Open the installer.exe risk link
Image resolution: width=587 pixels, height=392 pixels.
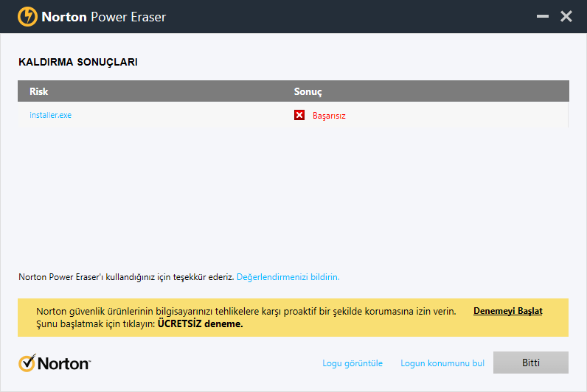click(51, 115)
